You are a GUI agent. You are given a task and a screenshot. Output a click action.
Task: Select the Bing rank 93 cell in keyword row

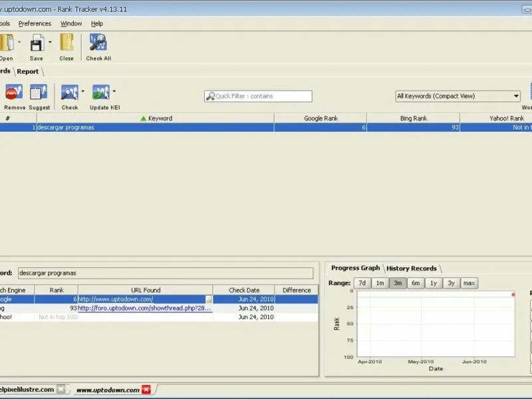coord(413,128)
